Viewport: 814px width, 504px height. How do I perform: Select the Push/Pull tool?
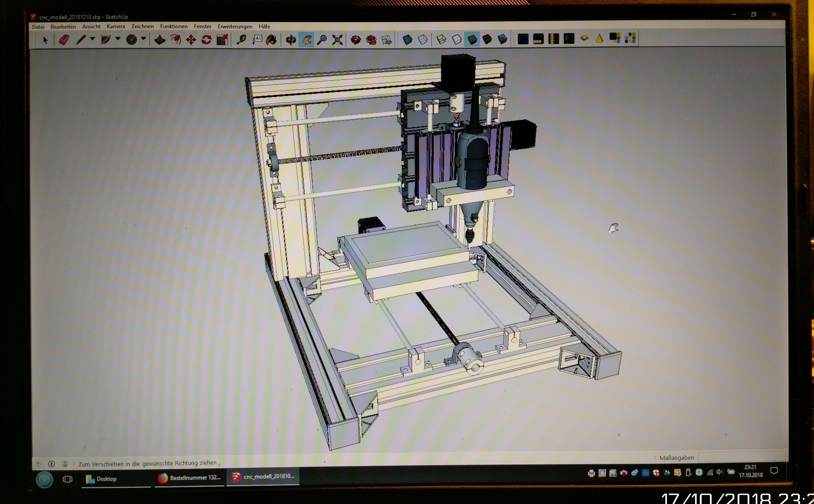click(x=160, y=39)
